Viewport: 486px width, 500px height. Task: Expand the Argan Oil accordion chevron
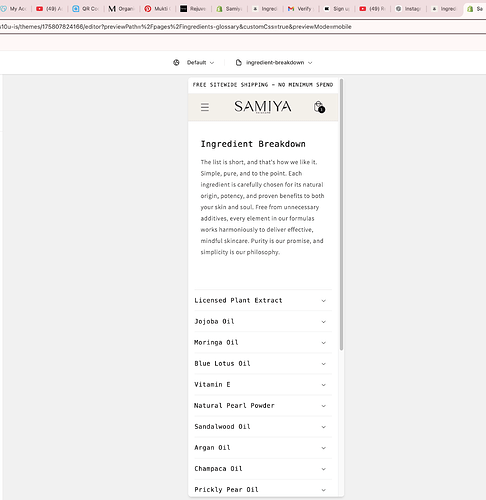pyautogui.click(x=323, y=448)
